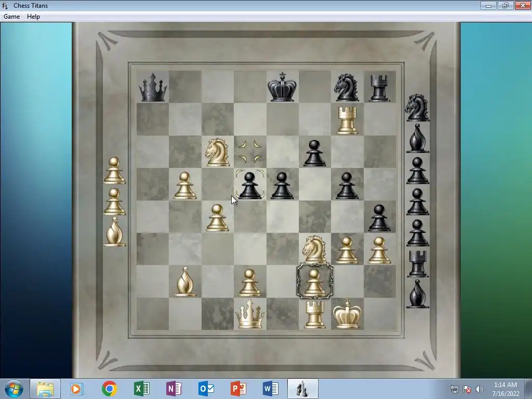Open Outlook from the taskbar

click(206, 389)
